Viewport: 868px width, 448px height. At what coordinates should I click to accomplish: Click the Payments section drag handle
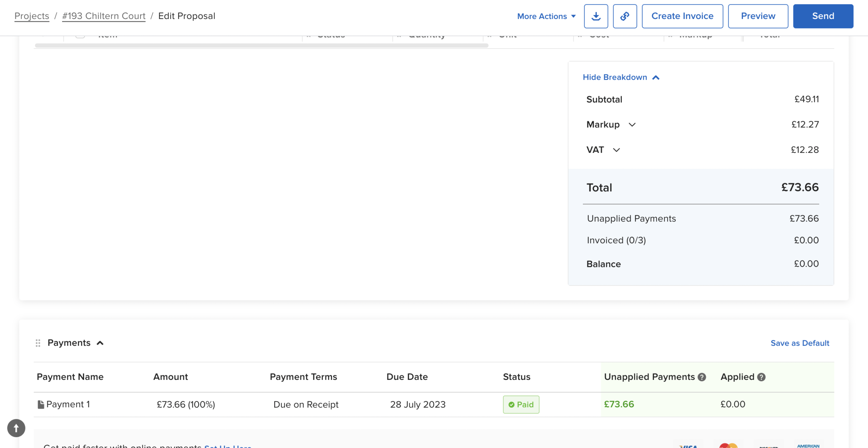tap(38, 343)
